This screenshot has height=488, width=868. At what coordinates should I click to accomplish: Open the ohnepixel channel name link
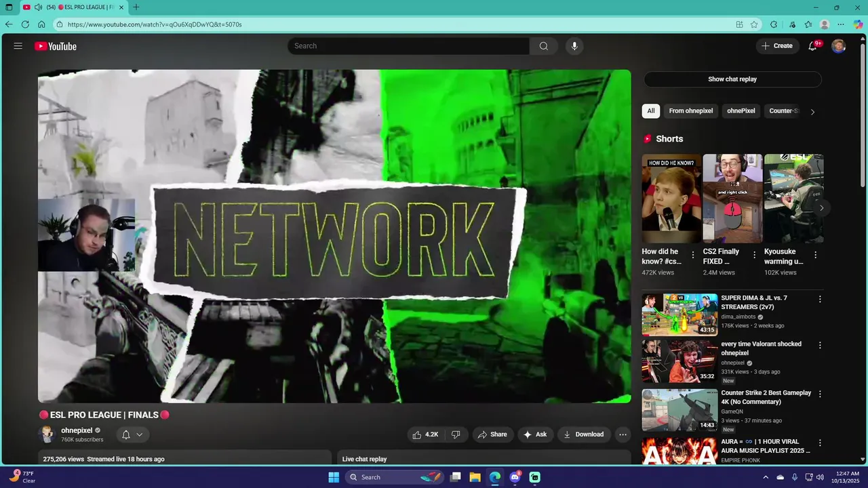click(x=77, y=430)
